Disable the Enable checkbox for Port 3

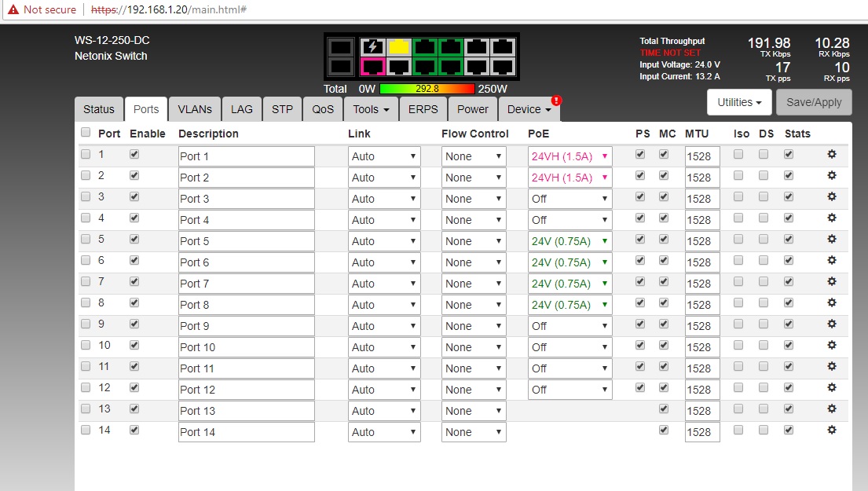pos(134,197)
